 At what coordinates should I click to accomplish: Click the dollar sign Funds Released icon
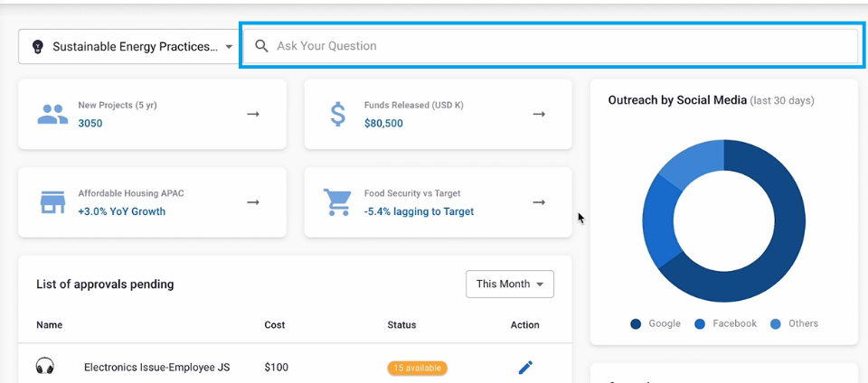[x=337, y=114]
